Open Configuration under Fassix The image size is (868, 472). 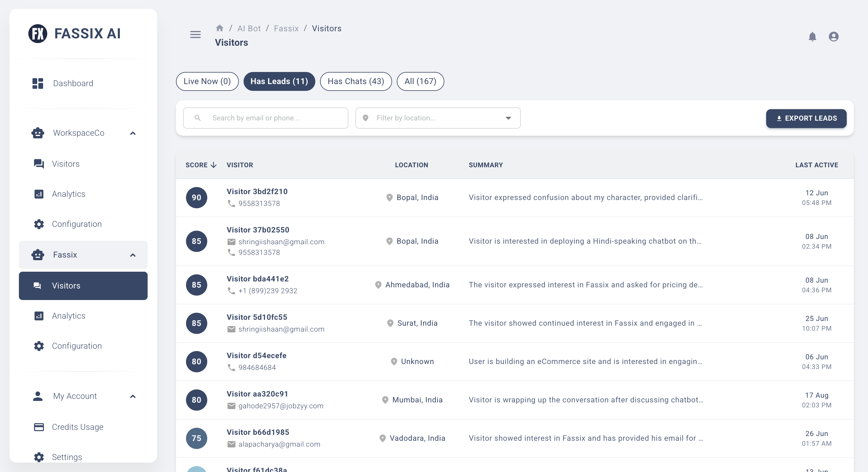click(77, 346)
